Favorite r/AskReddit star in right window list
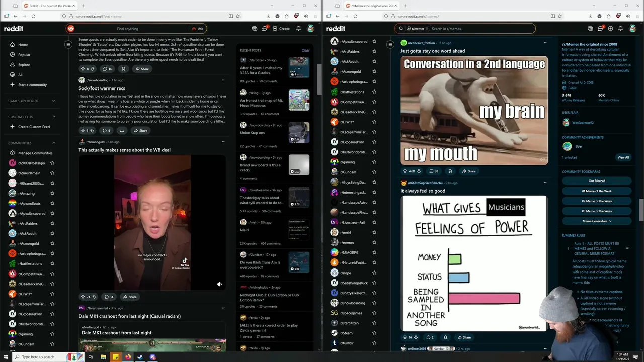This screenshot has height=362, width=644. coord(374,61)
